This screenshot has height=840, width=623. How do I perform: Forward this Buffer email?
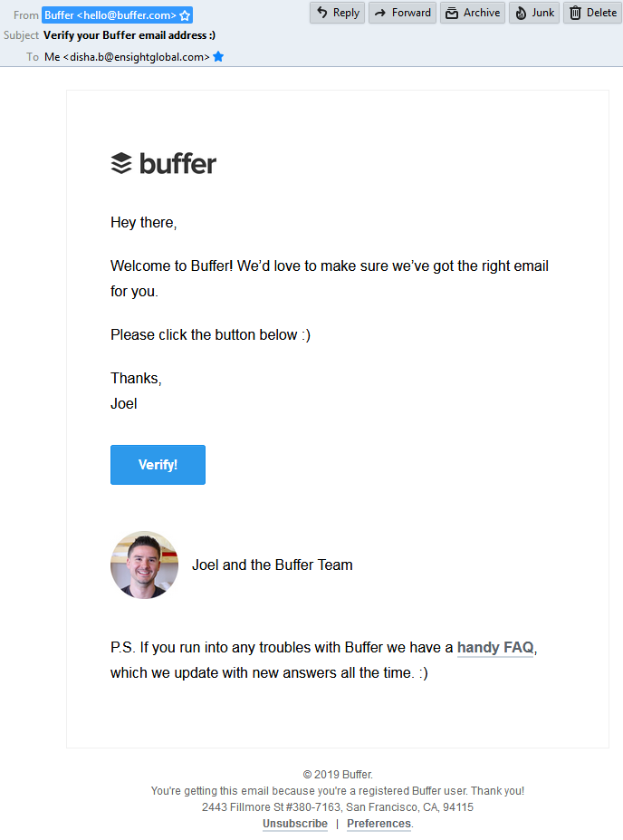coord(402,13)
